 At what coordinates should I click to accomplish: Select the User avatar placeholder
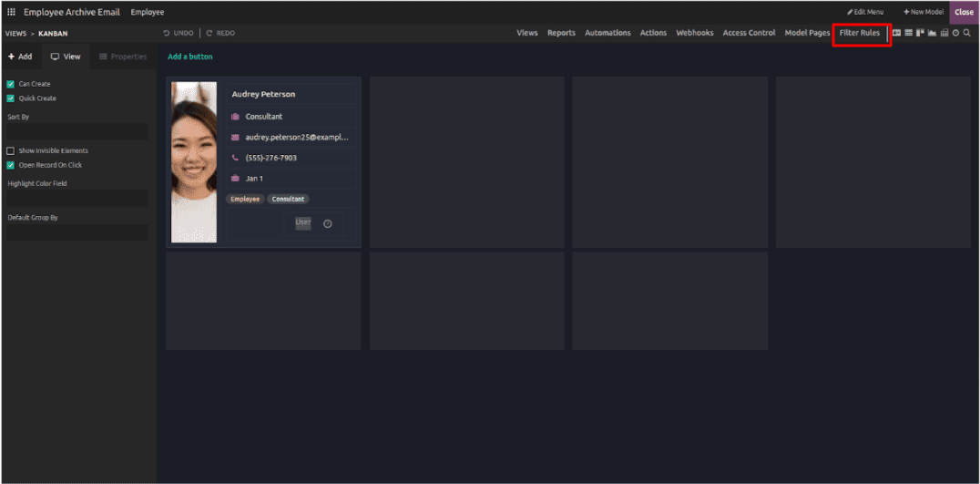click(x=303, y=223)
